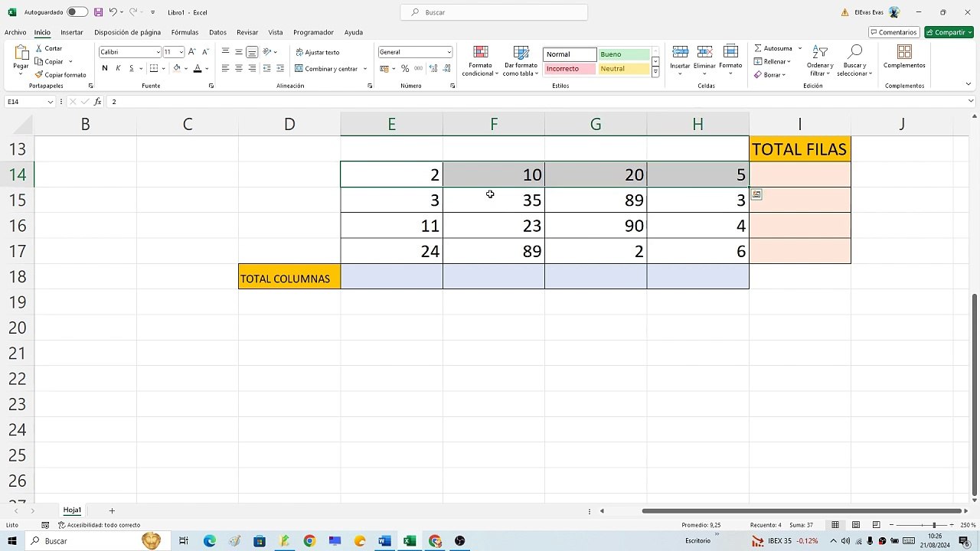Switch to Fórmulas tab

185,32
